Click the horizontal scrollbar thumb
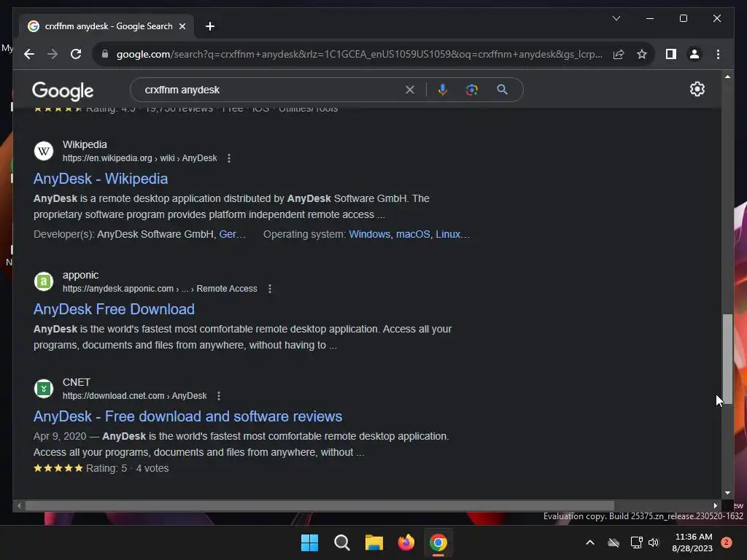The width and height of the screenshot is (747, 560). 320,506
